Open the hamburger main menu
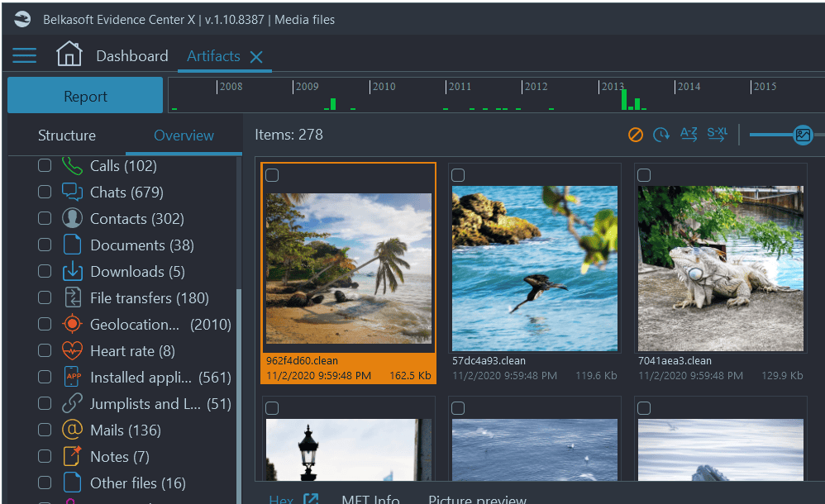825x504 pixels. (x=24, y=55)
